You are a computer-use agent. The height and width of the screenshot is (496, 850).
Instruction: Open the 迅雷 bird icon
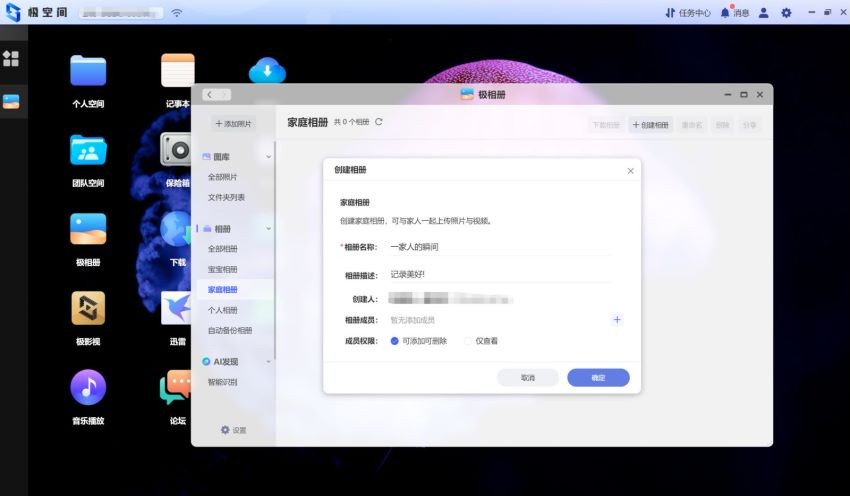(x=176, y=308)
